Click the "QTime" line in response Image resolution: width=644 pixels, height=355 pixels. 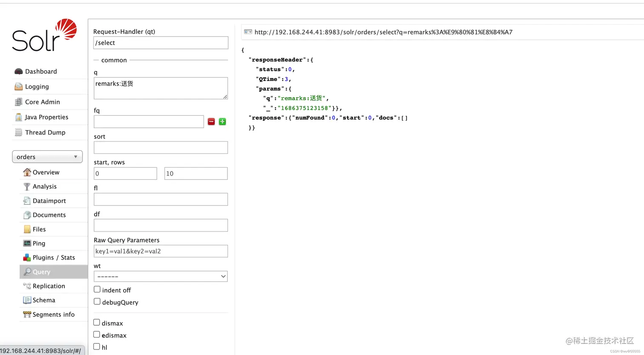tap(273, 79)
